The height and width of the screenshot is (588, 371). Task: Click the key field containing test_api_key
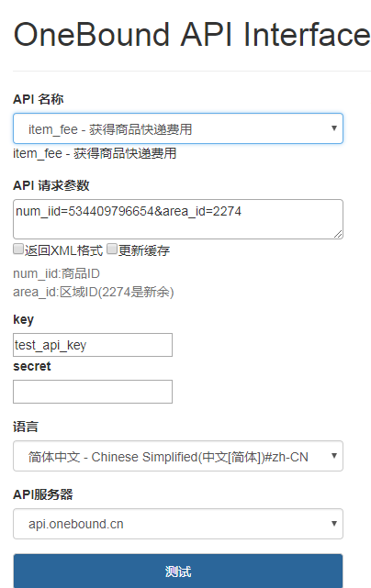pyautogui.click(x=93, y=345)
